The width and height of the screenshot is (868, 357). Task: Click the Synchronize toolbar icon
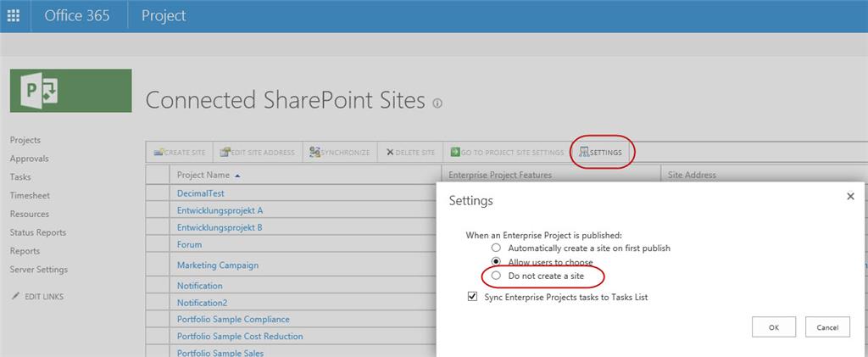(x=315, y=152)
